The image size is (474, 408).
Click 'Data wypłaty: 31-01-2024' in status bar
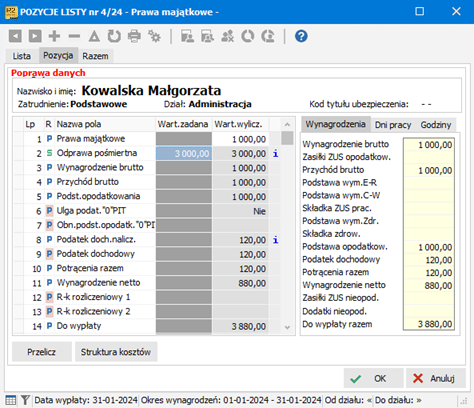click(x=86, y=400)
